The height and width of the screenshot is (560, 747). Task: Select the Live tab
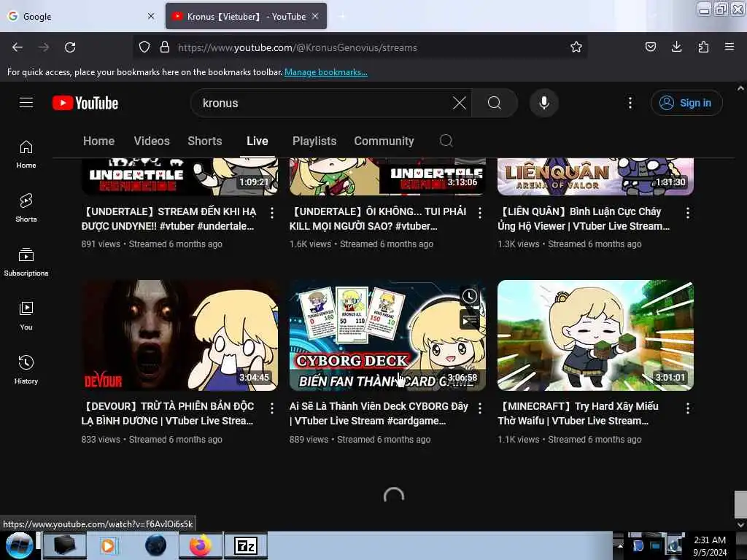coord(258,141)
